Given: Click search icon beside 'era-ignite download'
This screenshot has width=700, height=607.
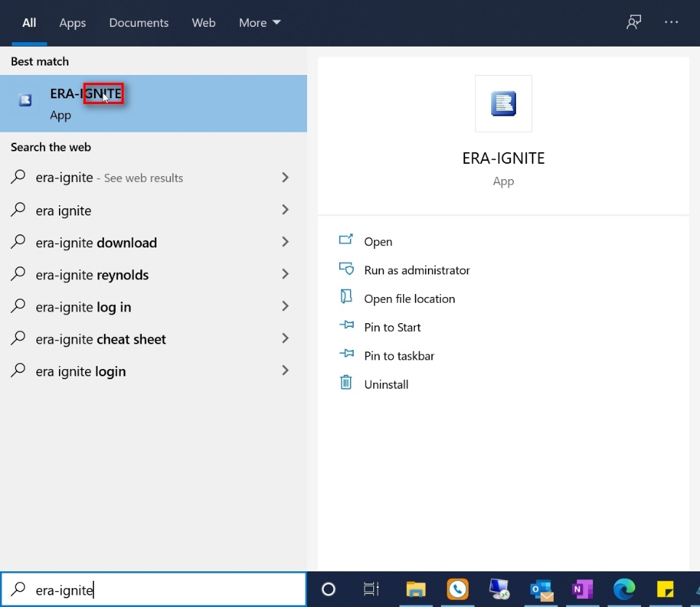Looking at the screenshot, I should click(18, 242).
